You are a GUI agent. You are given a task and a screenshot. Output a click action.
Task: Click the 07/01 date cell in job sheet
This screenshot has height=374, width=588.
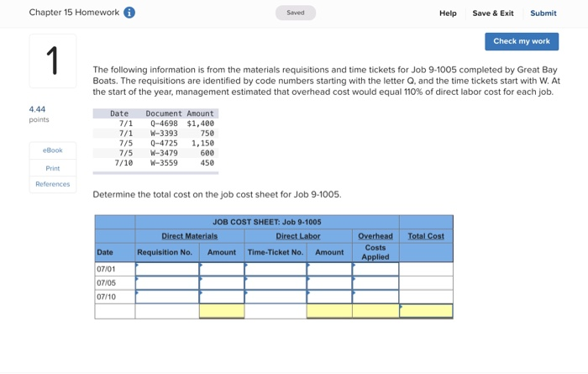pos(115,269)
